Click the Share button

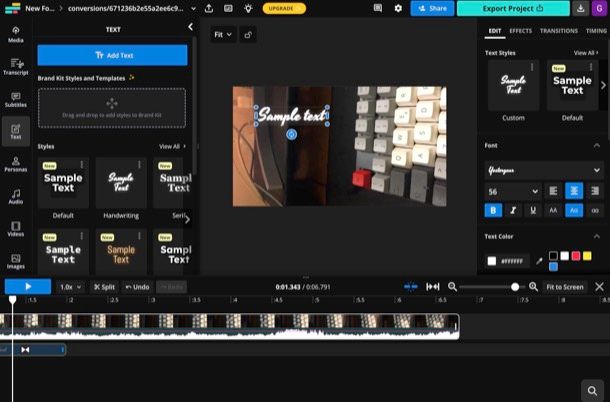(x=432, y=8)
